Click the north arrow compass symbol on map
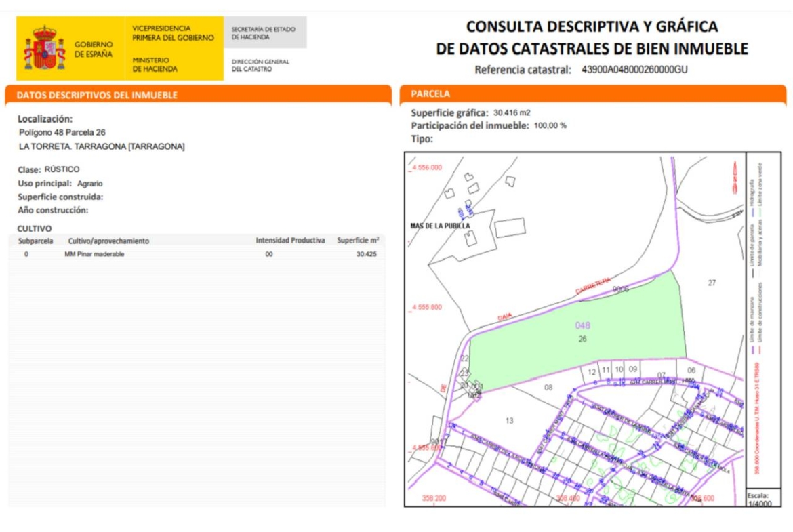 (733, 178)
